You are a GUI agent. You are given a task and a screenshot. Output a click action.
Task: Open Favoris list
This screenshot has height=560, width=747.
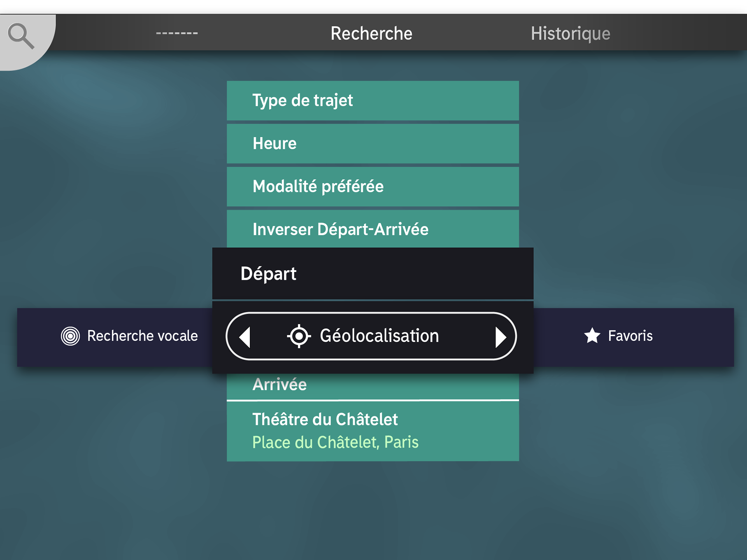pos(634,337)
